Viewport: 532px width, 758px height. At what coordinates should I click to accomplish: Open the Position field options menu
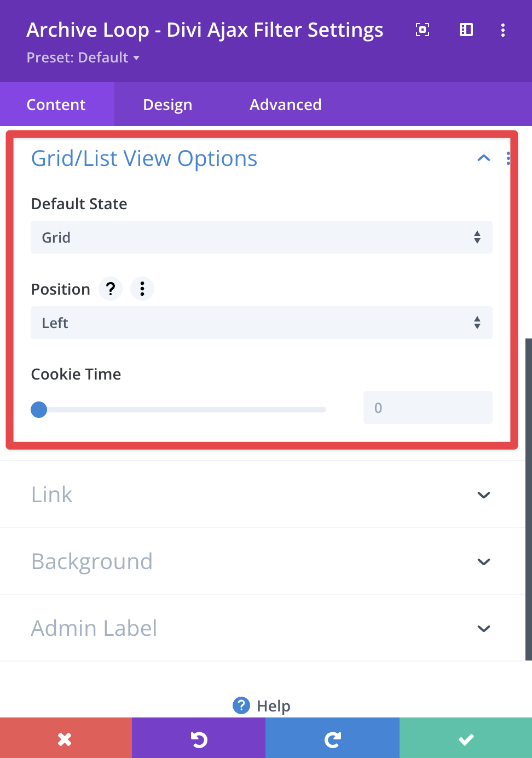142,289
